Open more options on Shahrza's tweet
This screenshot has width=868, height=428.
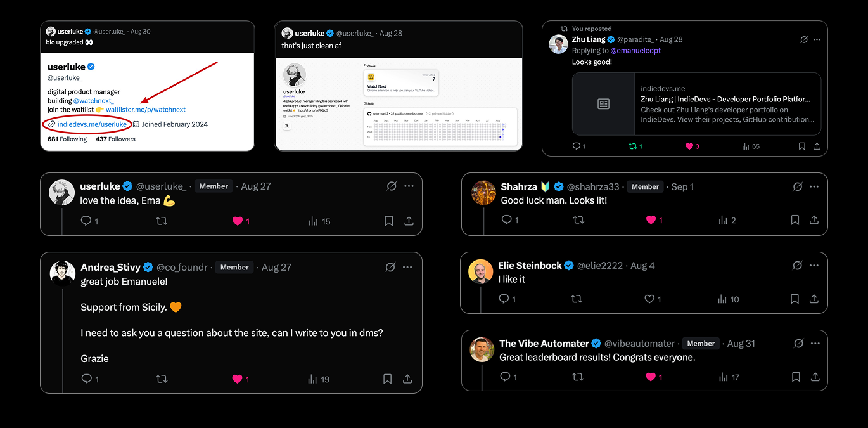pyautogui.click(x=814, y=186)
